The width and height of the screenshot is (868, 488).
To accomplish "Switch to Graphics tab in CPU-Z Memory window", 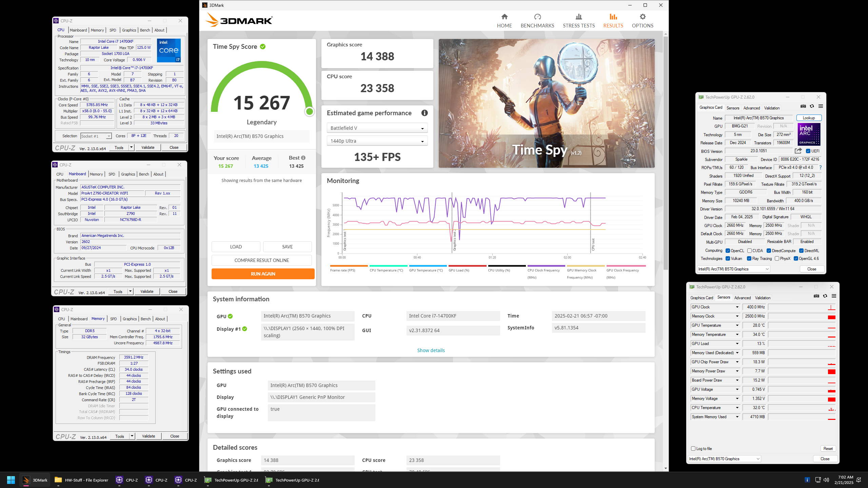I will click(x=130, y=319).
